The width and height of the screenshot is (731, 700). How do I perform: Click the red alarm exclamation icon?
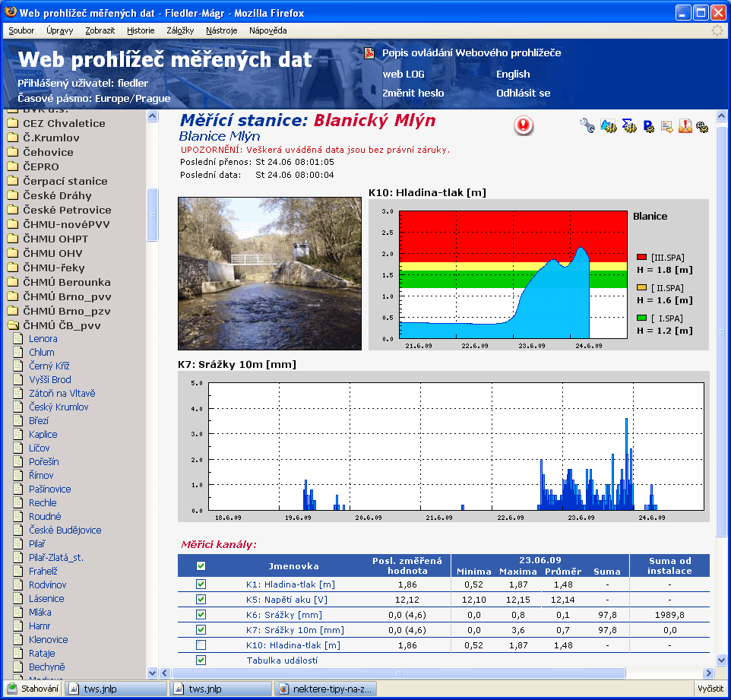coord(524,126)
